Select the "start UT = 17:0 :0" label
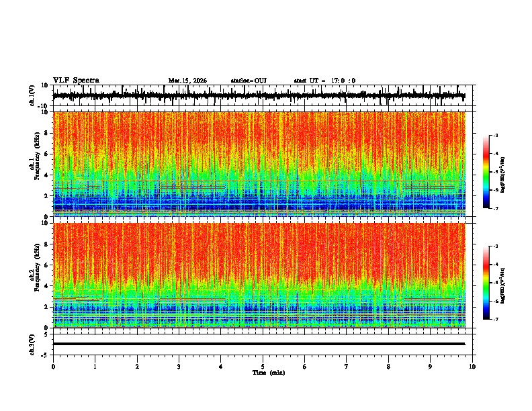This screenshot has width=532, height=411. [324, 81]
